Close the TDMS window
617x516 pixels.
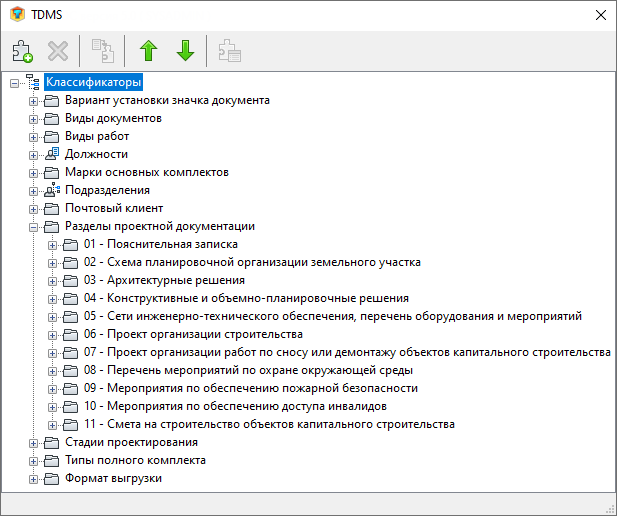tap(599, 15)
